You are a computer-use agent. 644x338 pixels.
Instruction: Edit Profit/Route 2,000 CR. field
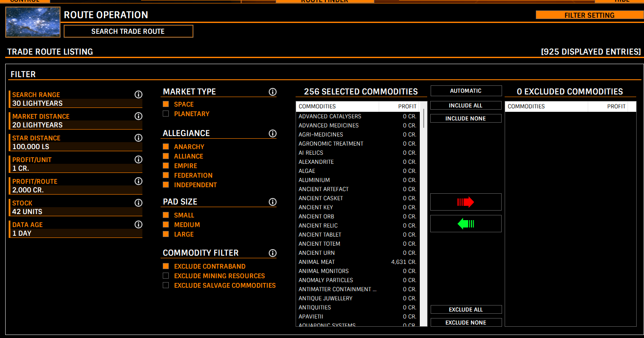76,190
